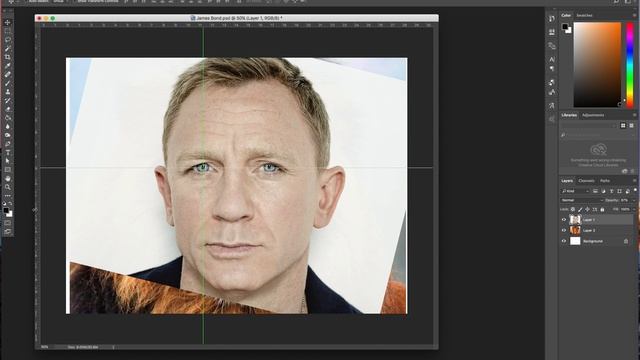
Task: Open the layer filter Kind dropdown
Action: coord(576,191)
